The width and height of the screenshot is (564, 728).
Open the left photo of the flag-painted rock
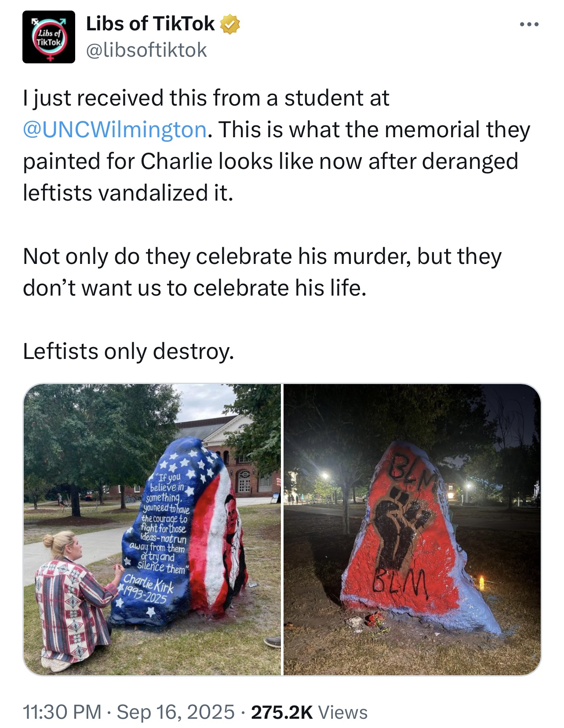tap(152, 529)
